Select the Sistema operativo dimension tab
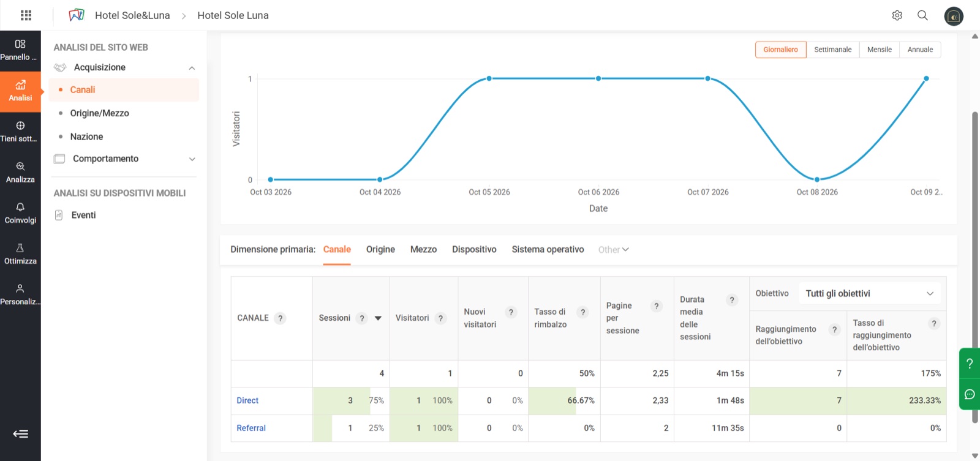This screenshot has height=461, width=980. [548, 250]
